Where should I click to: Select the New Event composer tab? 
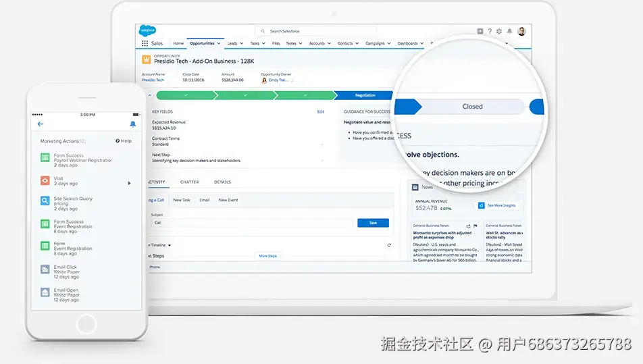pos(228,200)
